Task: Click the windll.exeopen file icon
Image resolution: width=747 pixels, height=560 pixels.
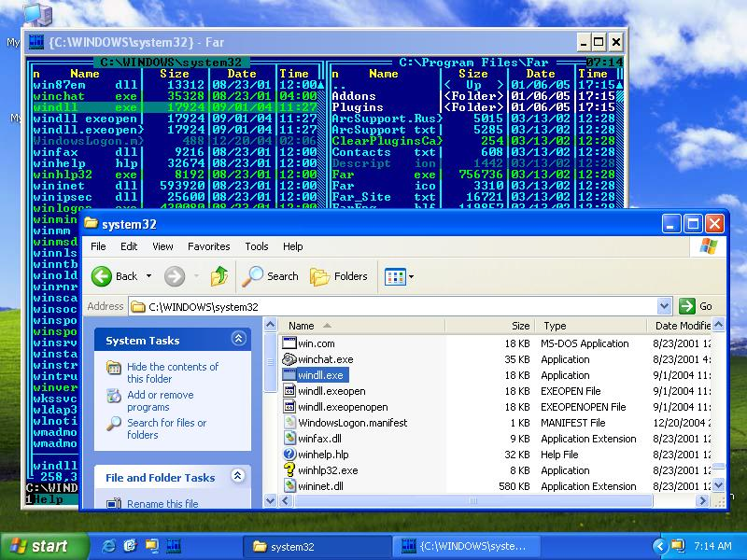Action: [x=289, y=391]
